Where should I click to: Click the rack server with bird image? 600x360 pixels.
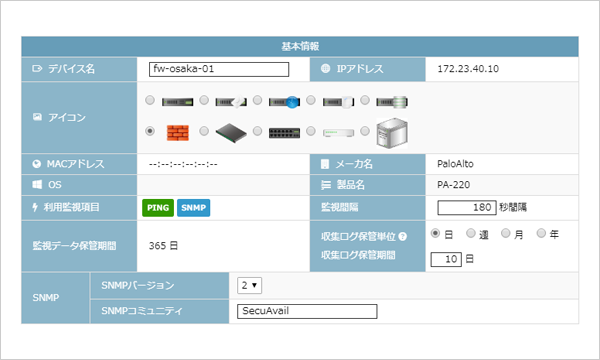click(x=231, y=102)
